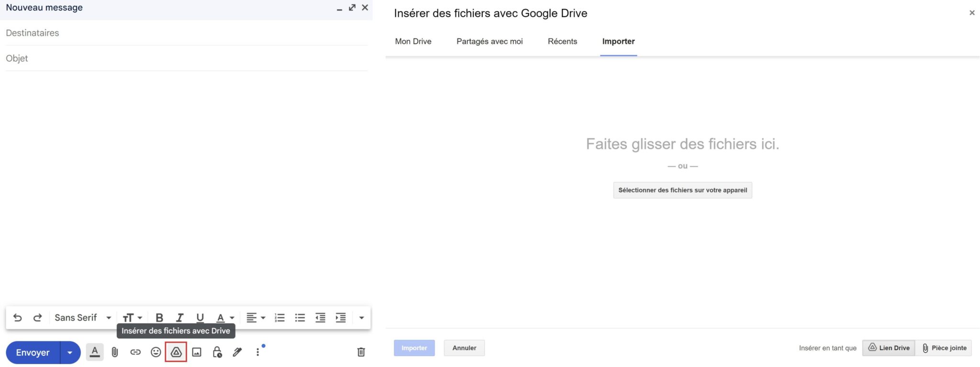Click the attach files paperclip icon

115,352
